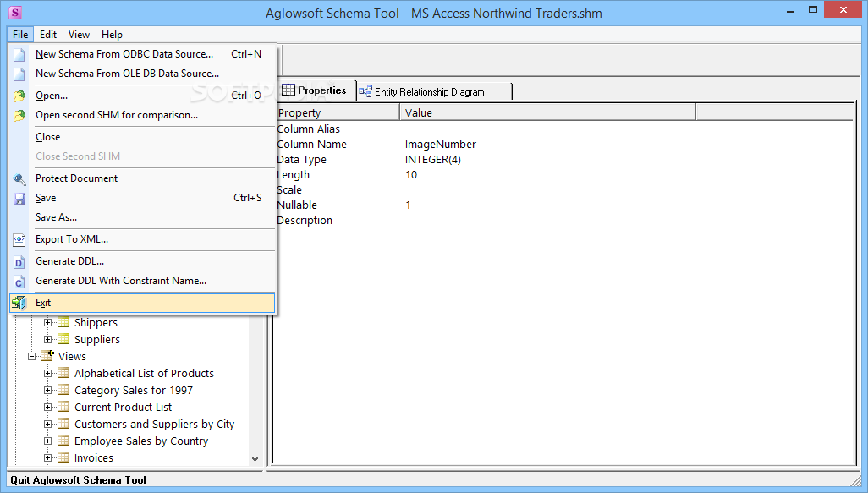This screenshot has width=868, height=493.
Task: Click the Current Product List view icon
Action: click(63, 408)
